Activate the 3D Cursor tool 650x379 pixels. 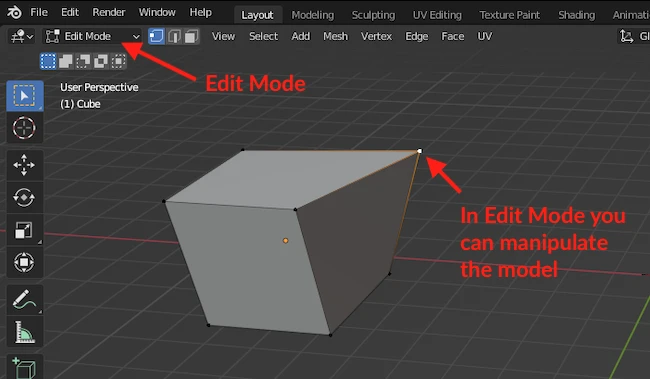click(x=24, y=128)
